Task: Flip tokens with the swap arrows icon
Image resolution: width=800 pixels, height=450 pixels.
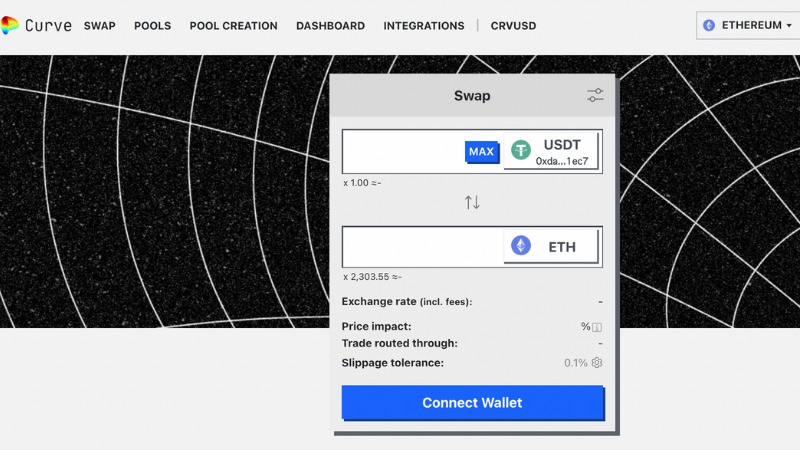Action: click(472, 203)
